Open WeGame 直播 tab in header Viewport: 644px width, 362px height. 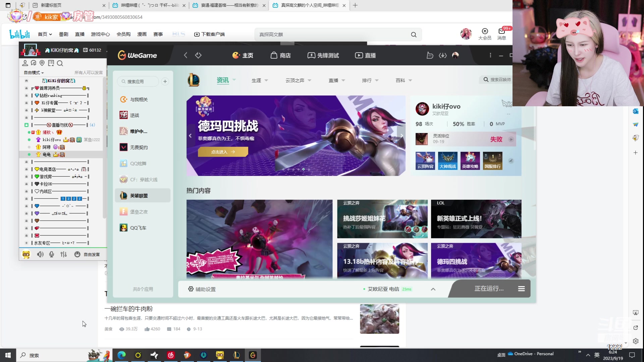365,55
